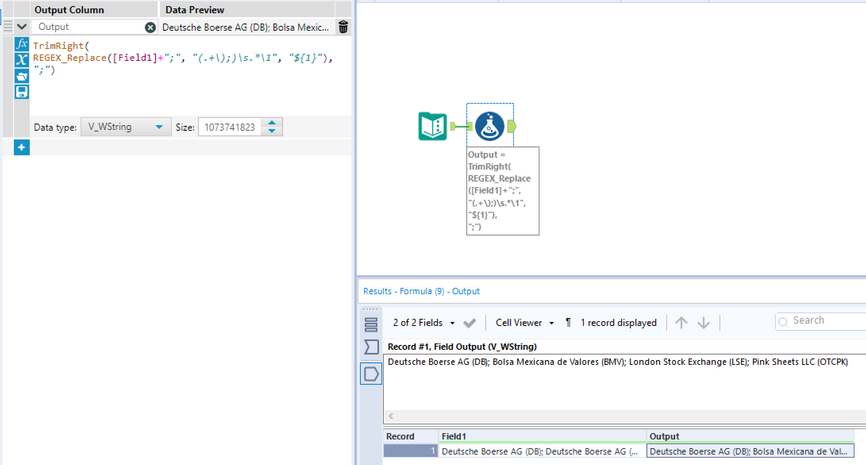The width and height of the screenshot is (866, 465).
Task: Open the fx functions list
Action: coord(22,44)
